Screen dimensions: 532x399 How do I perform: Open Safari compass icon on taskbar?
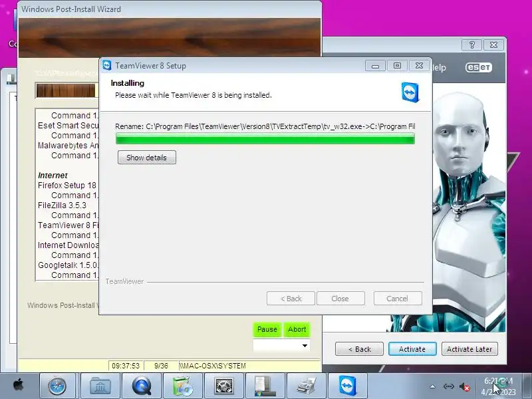tap(57, 386)
